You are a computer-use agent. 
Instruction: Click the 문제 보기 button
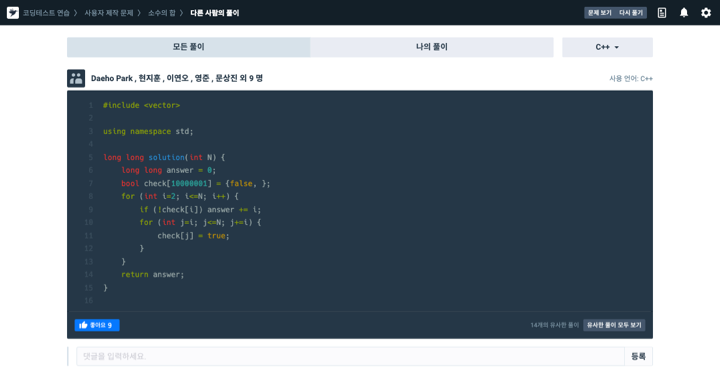(600, 13)
